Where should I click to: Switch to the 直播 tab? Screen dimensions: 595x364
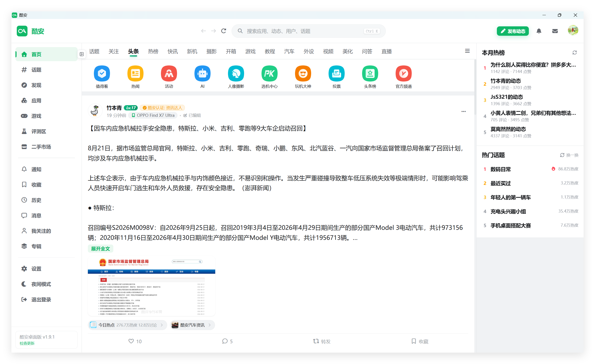pos(386,51)
